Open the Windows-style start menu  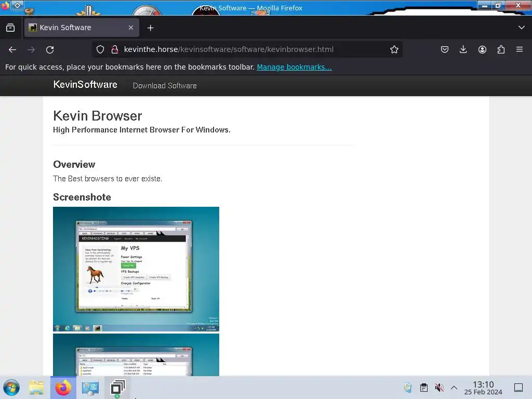tap(11, 388)
